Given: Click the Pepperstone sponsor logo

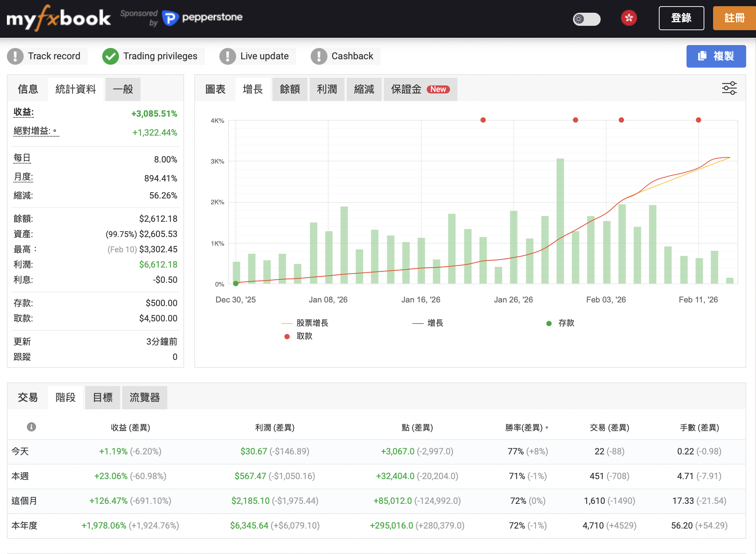Looking at the screenshot, I should (x=202, y=17).
